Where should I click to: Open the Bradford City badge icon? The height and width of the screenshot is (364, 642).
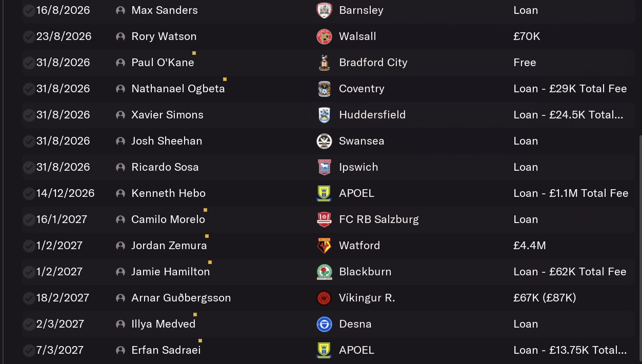[x=324, y=63]
